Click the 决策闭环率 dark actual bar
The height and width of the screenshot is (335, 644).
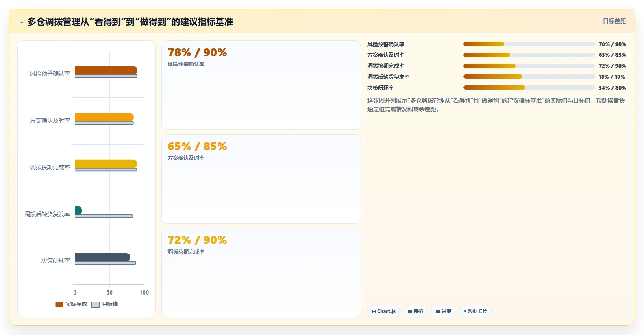(x=103, y=257)
